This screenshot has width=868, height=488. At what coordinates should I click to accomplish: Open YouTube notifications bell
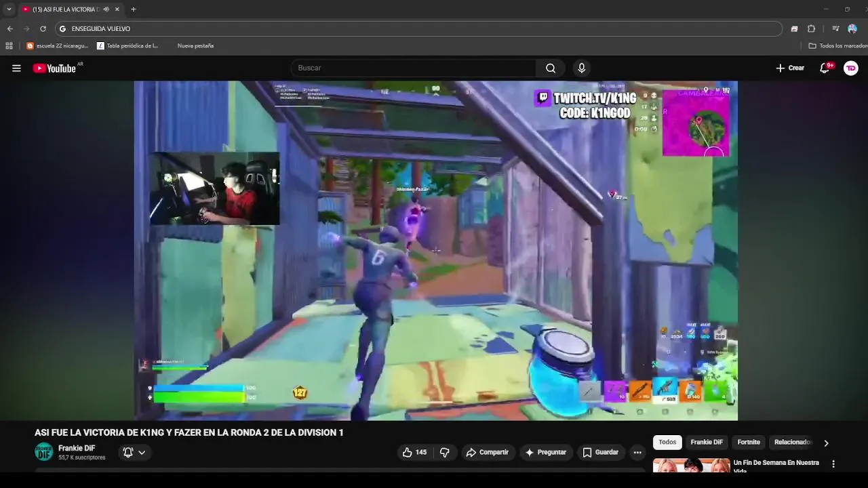point(825,68)
